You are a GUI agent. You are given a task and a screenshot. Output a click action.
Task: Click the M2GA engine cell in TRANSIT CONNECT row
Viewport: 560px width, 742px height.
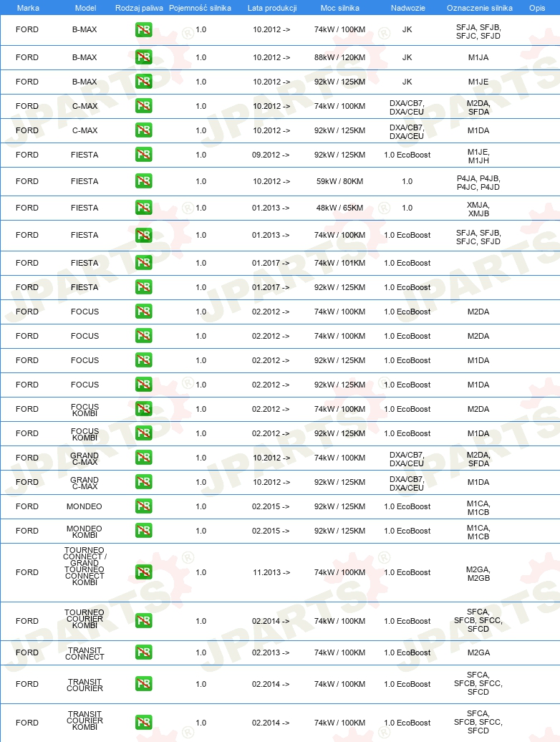click(478, 652)
